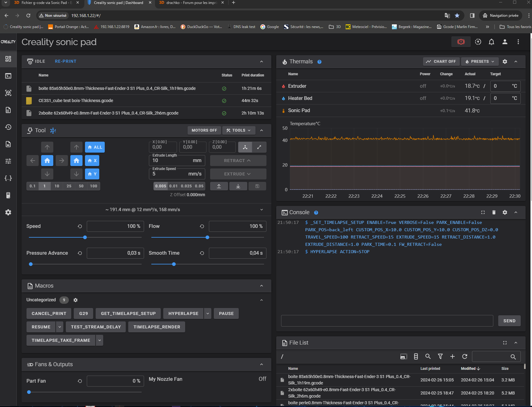Reset Speed to default value
Image resolution: width=532 pixels, height=407 pixels.
[80, 226]
